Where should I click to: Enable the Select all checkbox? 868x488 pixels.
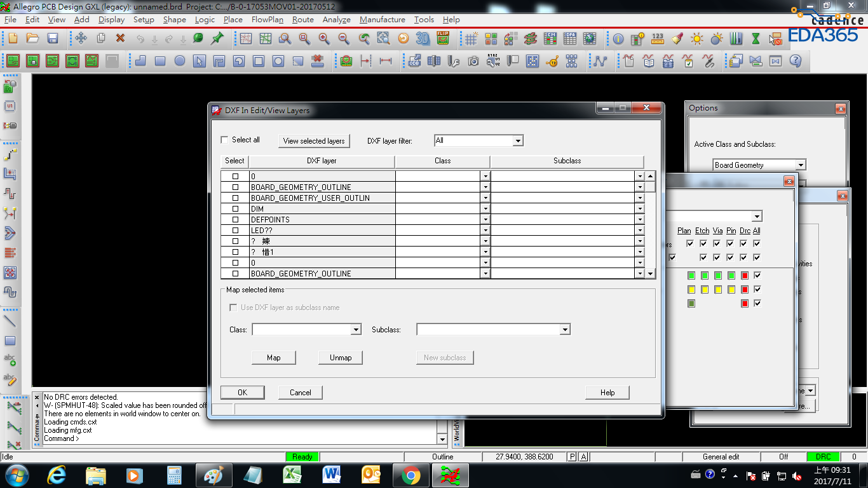tap(224, 140)
